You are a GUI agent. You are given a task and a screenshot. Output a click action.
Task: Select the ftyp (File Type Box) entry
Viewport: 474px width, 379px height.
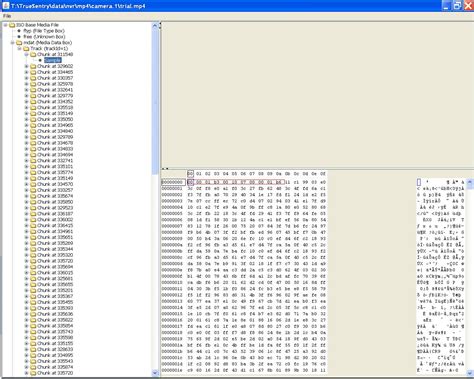pos(44,31)
